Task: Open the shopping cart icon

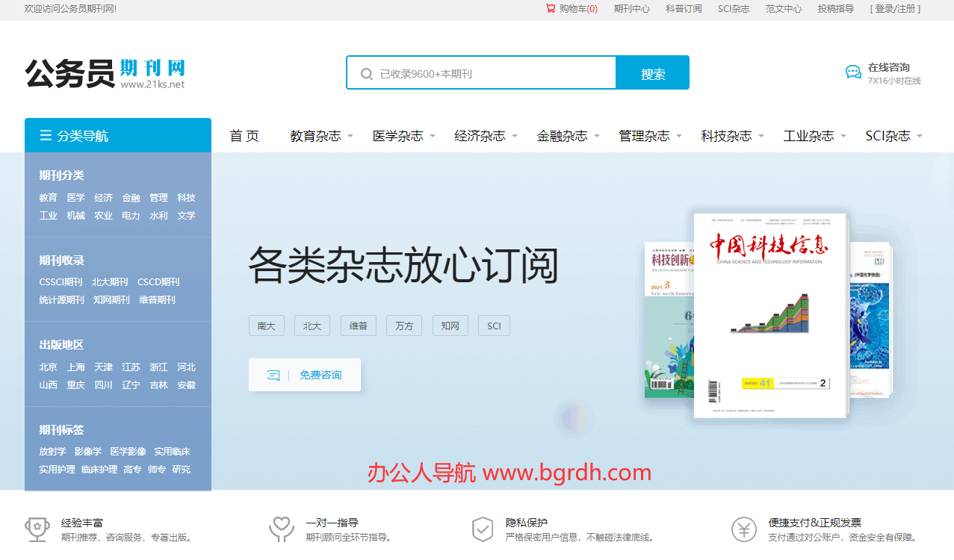Action: click(548, 9)
